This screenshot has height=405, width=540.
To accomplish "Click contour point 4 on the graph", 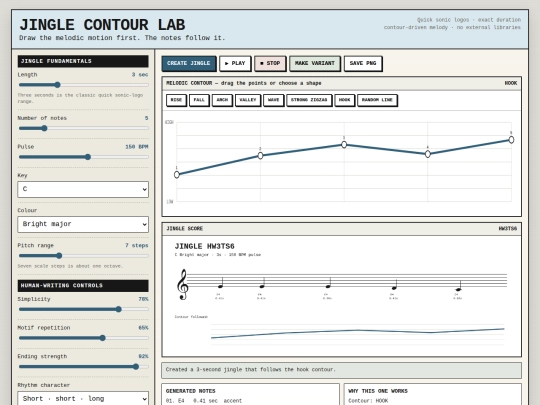I will pyautogui.click(x=428, y=154).
